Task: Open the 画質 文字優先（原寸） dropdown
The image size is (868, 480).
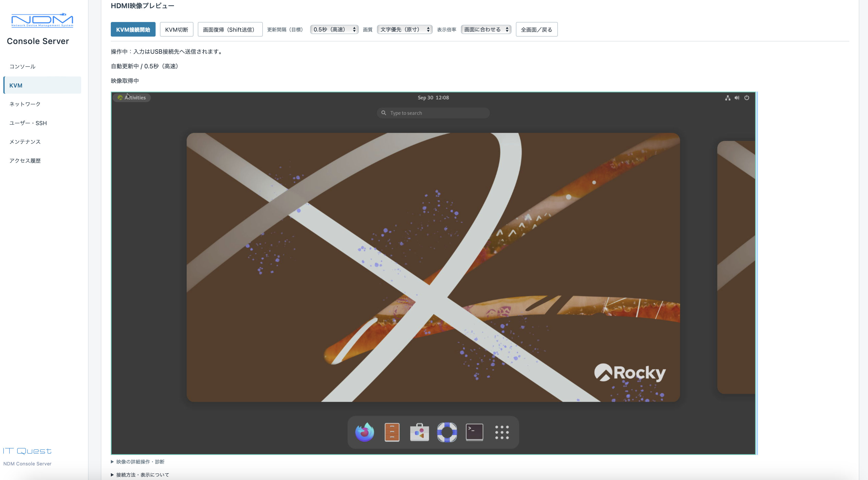Action: click(x=404, y=30)
